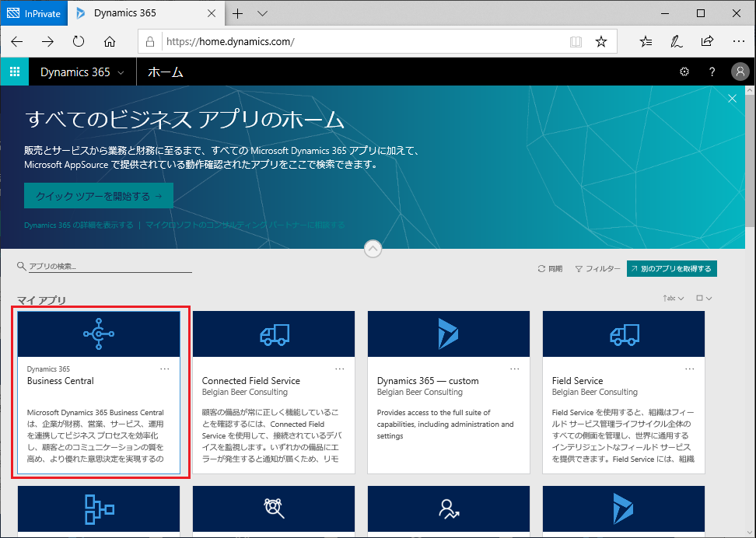Open the app launcher waffle menu
756x538 pixels.
15,72
